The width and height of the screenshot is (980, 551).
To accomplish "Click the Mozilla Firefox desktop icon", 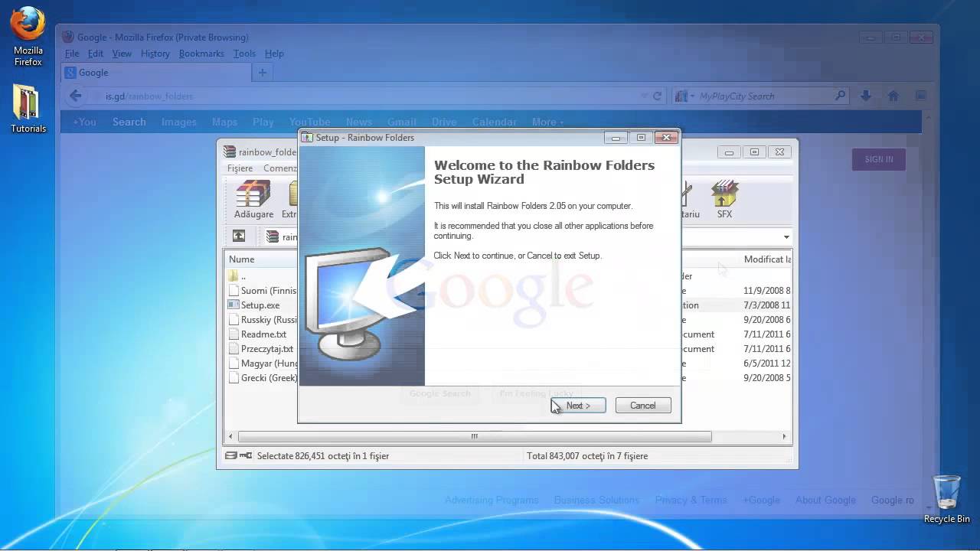I will tap(28, 37).
